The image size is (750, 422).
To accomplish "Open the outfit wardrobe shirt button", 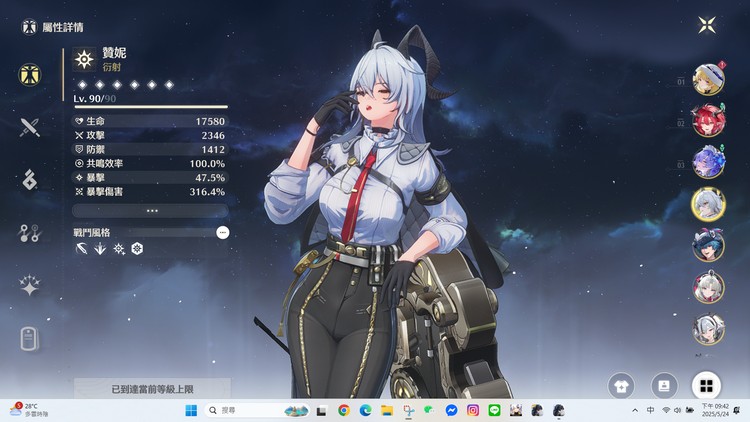I will tap(624, 386).
